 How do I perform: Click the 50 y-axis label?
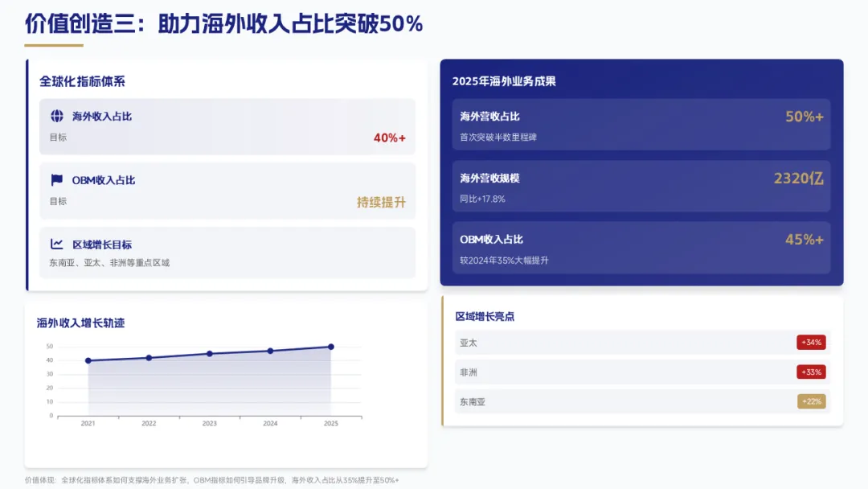point(50,346)
